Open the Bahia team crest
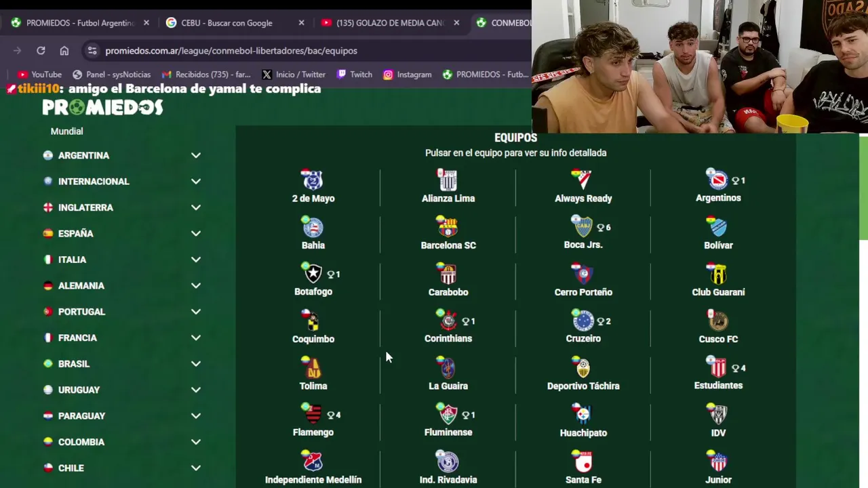Screen dimensions: 868x488 [x=313, y=227]
